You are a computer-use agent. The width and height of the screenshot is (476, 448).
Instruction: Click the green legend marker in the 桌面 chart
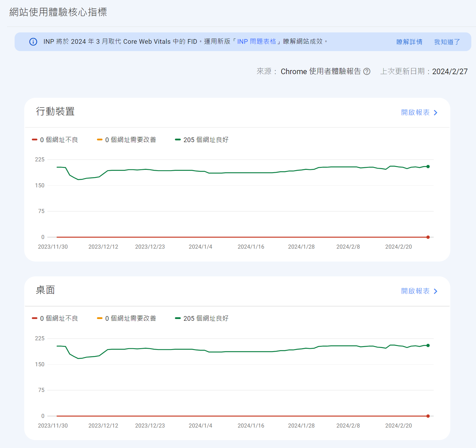[178, 318]
